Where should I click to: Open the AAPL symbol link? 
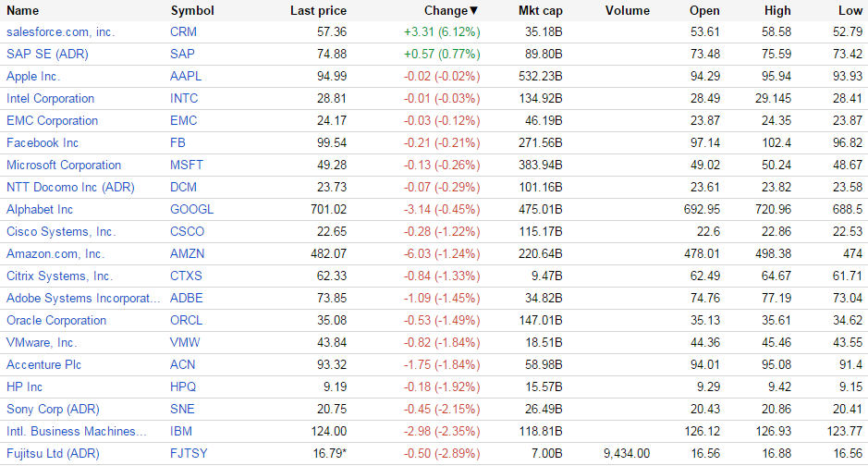pyautogui.click(x=186, y=77)
